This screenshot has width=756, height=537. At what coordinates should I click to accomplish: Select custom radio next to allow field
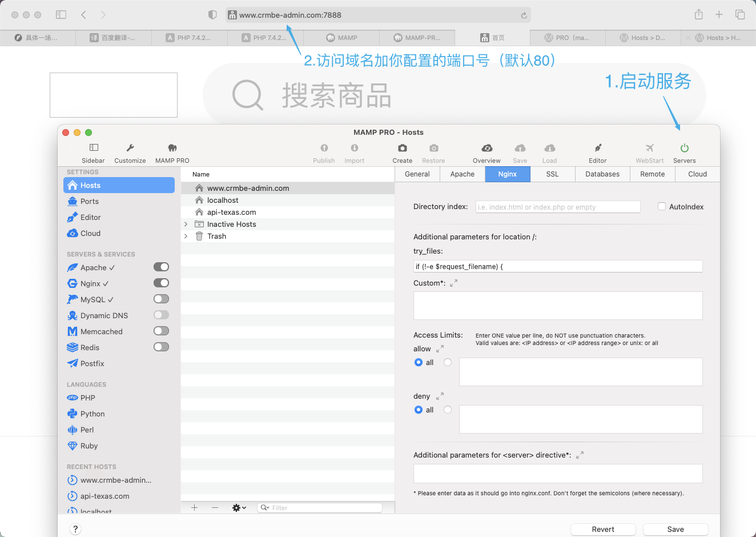[448, 362]
